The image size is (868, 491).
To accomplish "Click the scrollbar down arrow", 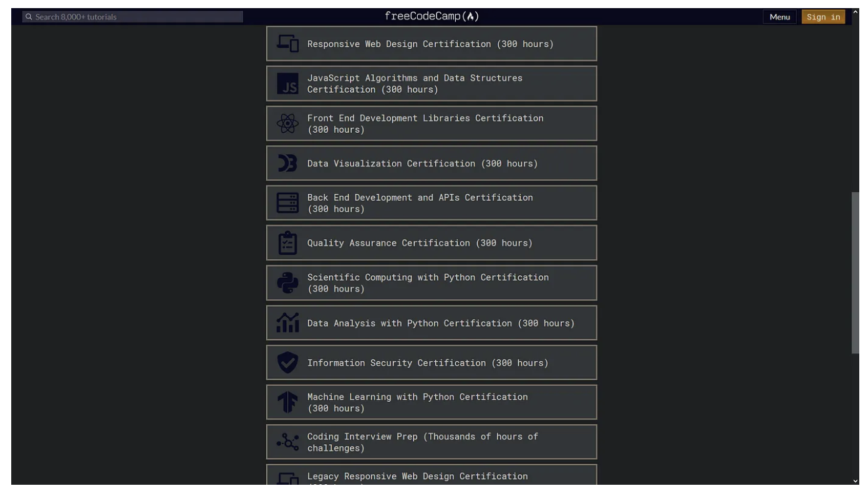I will [x=855, y=480].
